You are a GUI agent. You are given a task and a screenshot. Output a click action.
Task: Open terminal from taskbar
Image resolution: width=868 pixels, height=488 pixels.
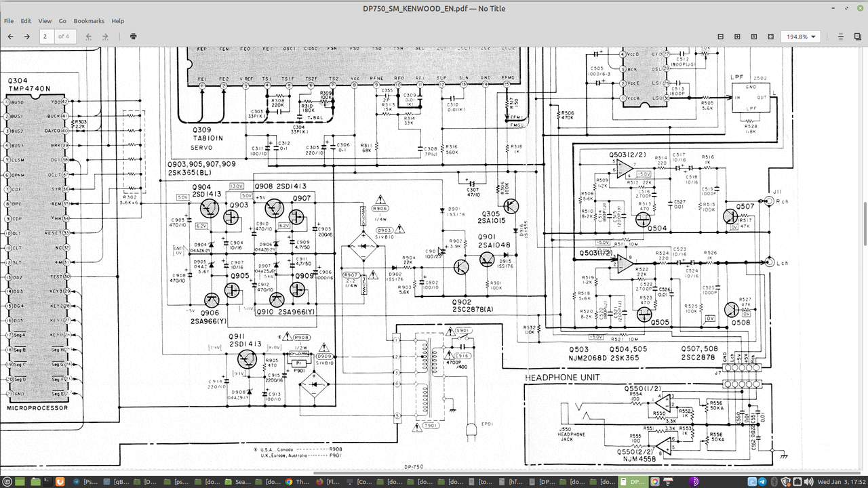pyautogui.click(x=47, y=481)
